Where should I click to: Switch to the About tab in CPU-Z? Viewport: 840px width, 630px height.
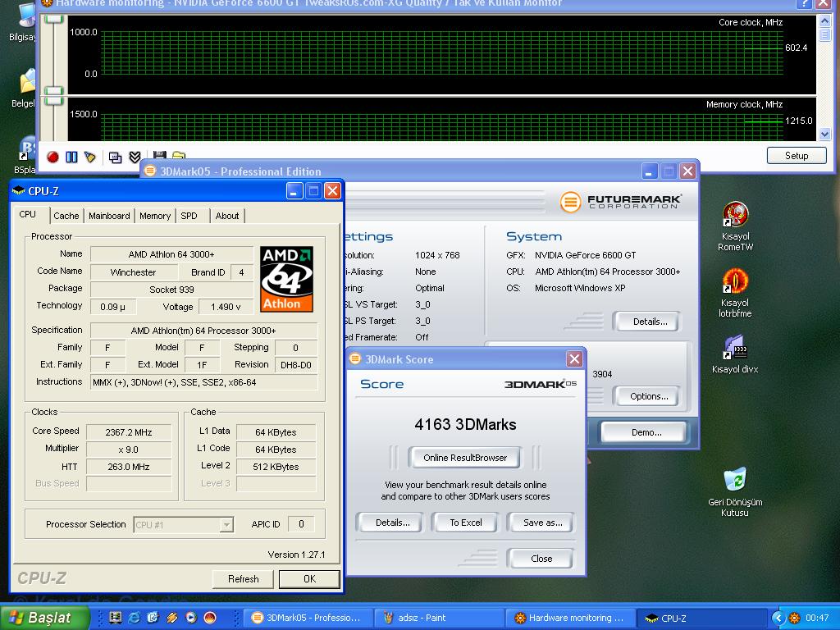click(227, 216)
